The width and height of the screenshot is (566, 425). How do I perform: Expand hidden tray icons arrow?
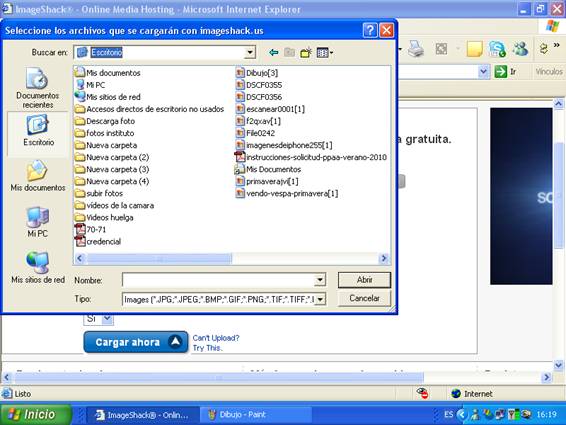(x=462, y=415)
